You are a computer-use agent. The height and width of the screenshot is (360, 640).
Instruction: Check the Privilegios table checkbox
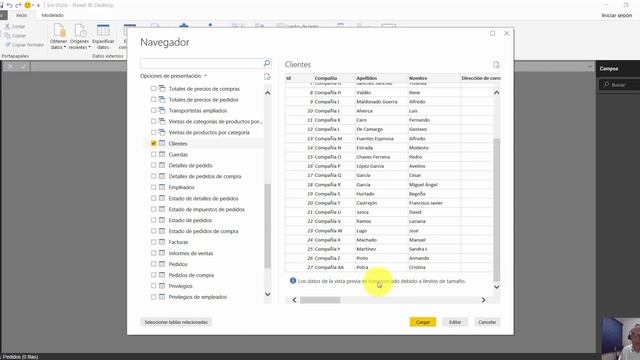coord(153,286)
